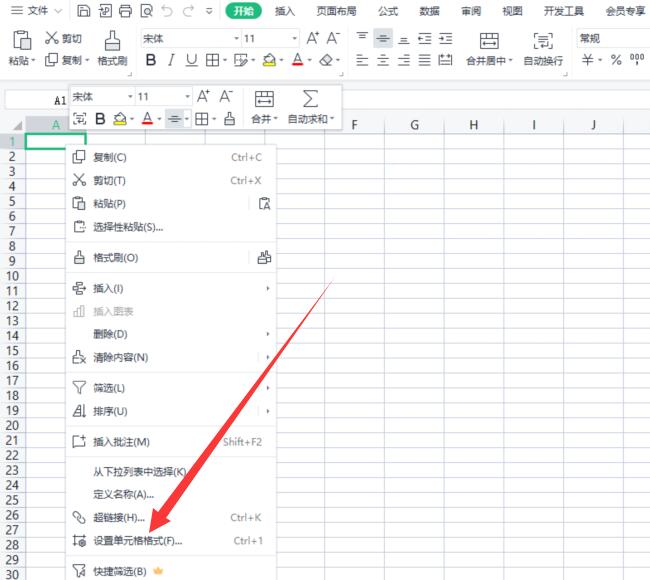Expand the Filter (筛选) submenu
The image size is (650, 580).
(268, 388)
